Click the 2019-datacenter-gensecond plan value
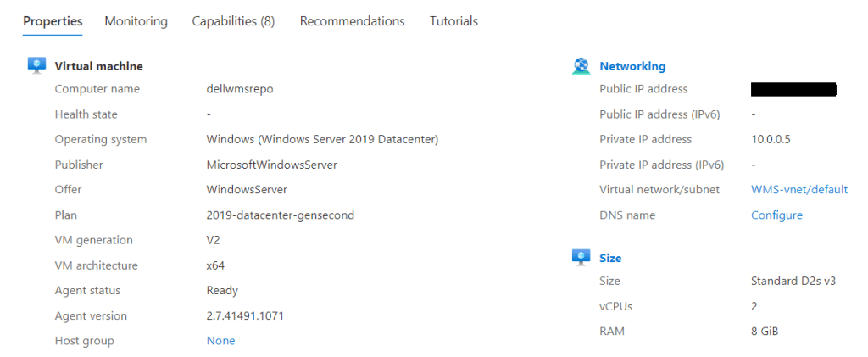The image size is (868, 357). (280, 215)
